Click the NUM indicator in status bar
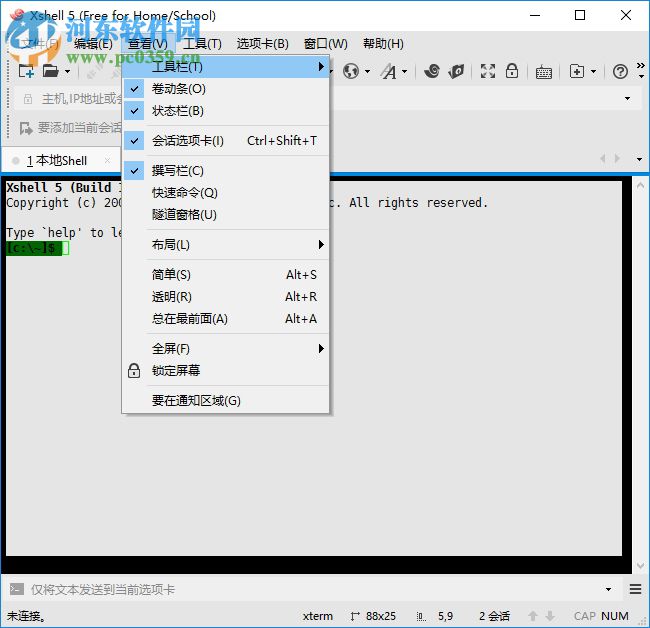The image size is (650, 628). (x=615, y=616)
